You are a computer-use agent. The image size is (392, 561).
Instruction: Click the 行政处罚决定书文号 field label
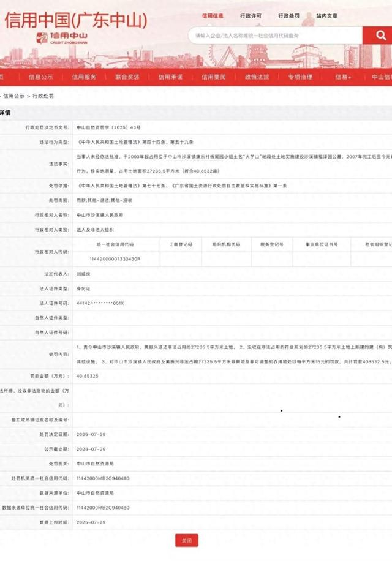(x=47, y=127)
